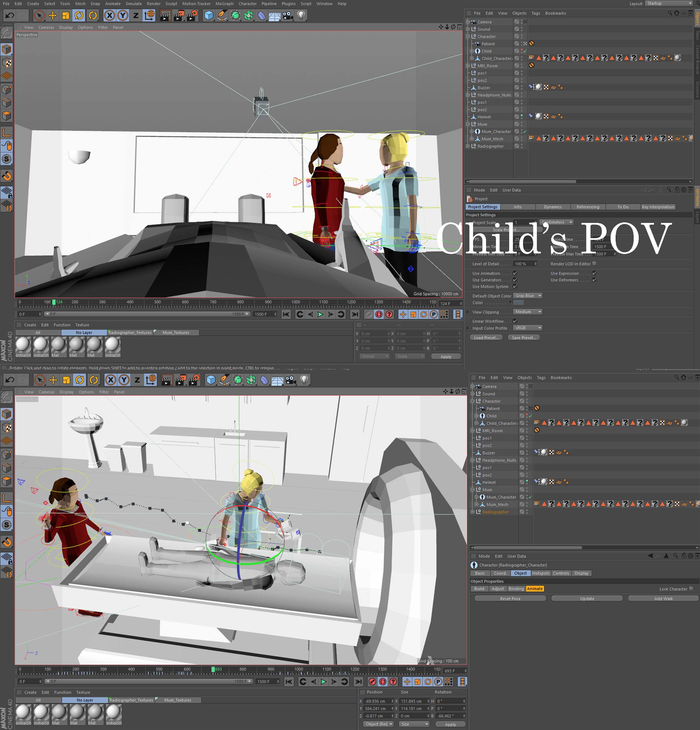Pick the Scale tool beneath the Tools menu
The width and height of the screenshot is (700, 730).
point(65,15)
